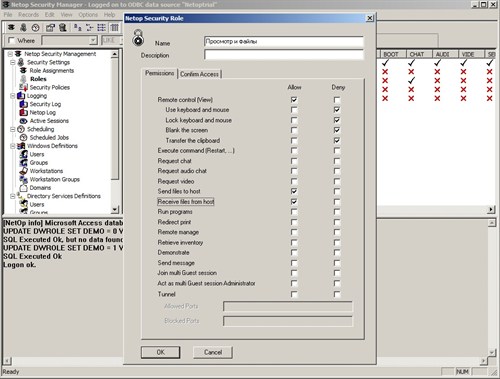
Task: Check Allow for Request chat
Action: pyautogui.click(x=294, y=161)
